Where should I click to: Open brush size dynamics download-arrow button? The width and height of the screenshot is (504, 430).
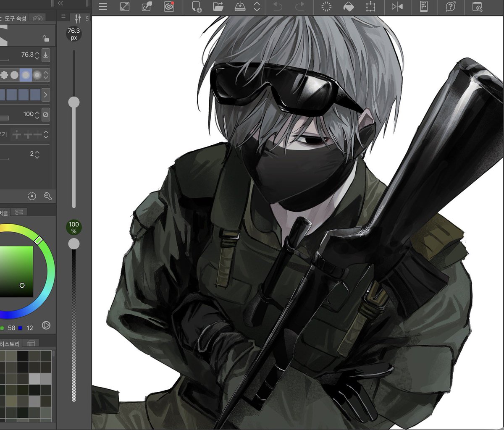pyautogui.click(x=46, y=55)
